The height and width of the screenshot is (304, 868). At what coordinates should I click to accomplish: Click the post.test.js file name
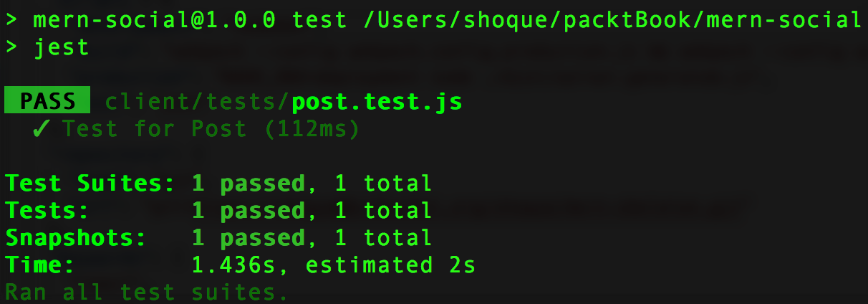point(377,103)
